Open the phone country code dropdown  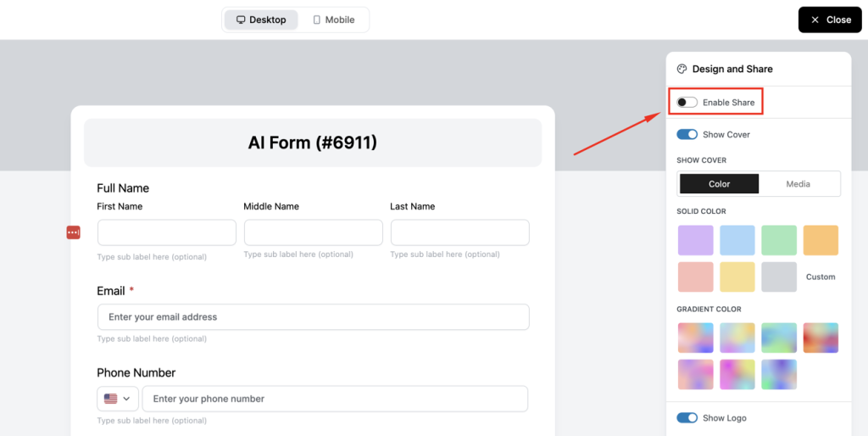(x=118, y=399)
